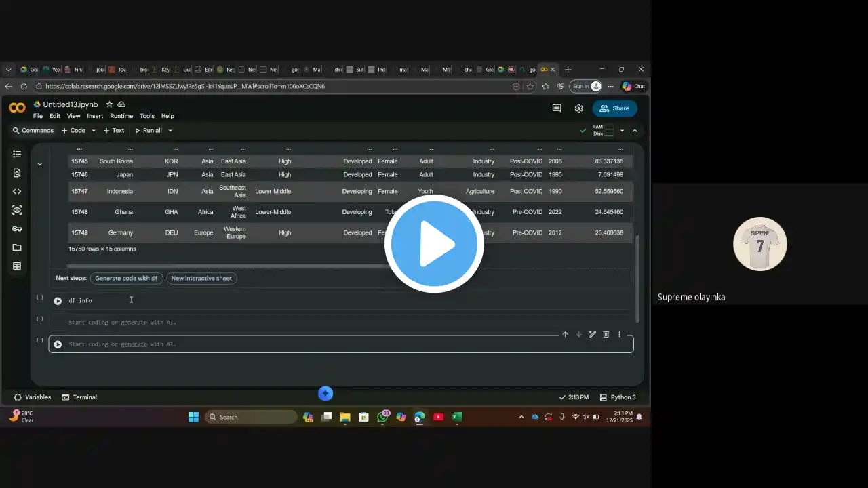Click the Gemini spark floating button
Screen dimensions: 868x488
click(x=325, y=393)
